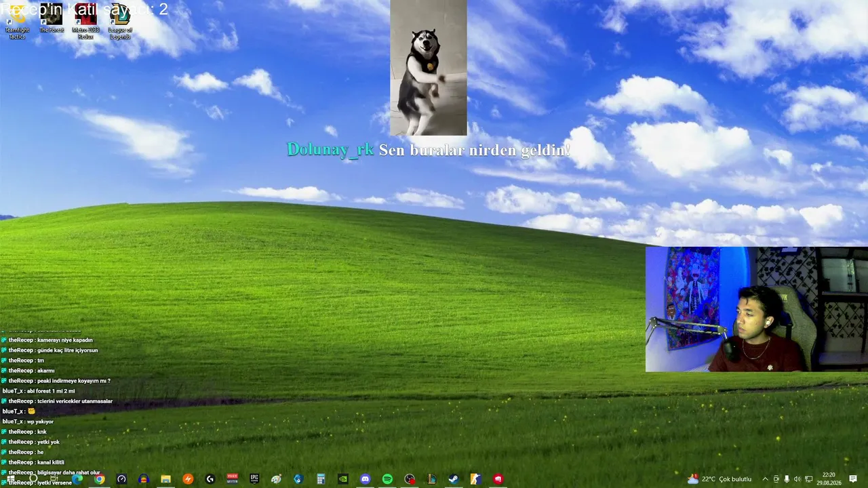Image resolution: width=868 pixels, height=488 pixels.
Task: Click the Meet Now camera tray icon
Action: 776,479
